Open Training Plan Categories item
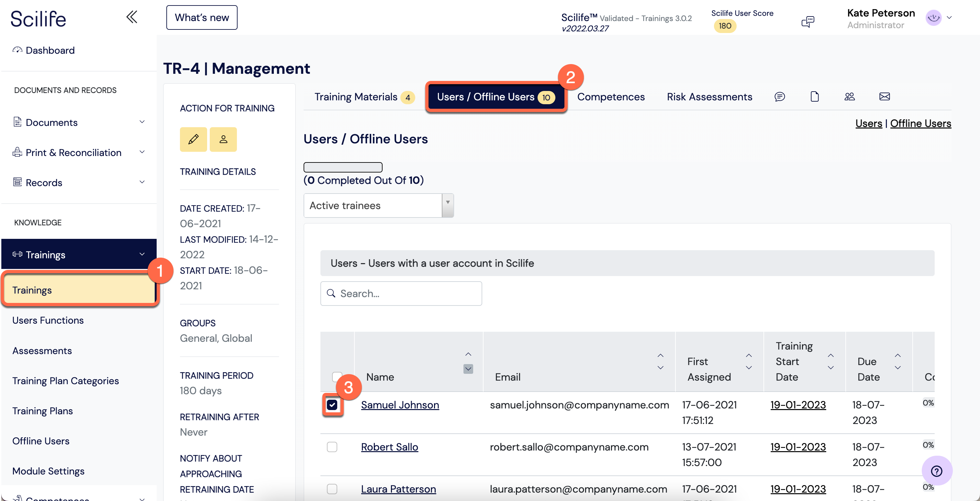The height and width of the screenshot is (501, 980). (x=66, y=380)
